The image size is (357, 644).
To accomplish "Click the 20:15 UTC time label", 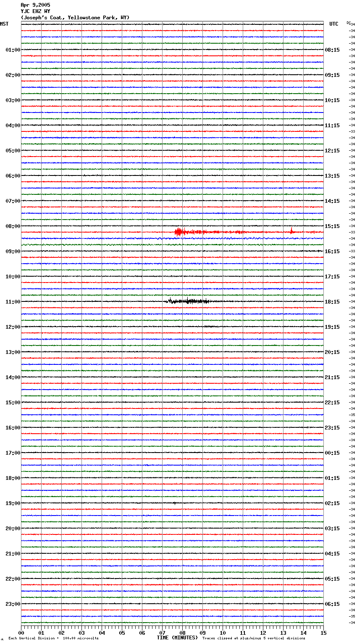I will 332,352.
